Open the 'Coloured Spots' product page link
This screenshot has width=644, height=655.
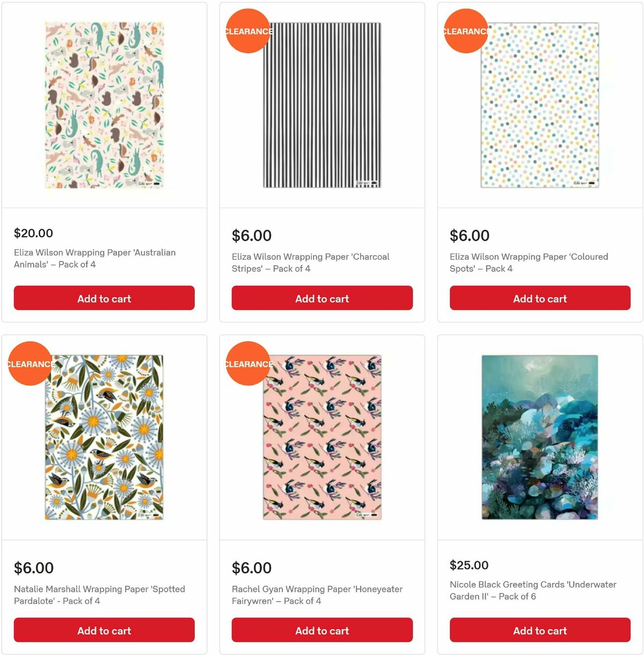528,263
